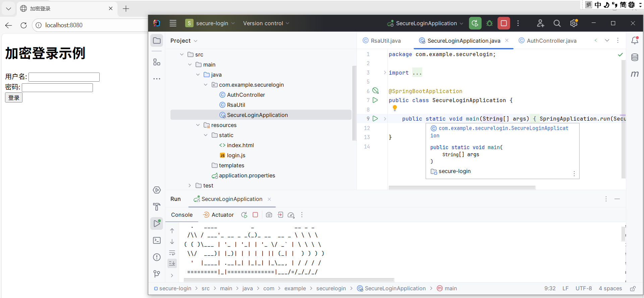This screenshot has width=644, height=298.
Task: Open Services tool window icon
Action: pyautogui.click(x=157, y=190)
